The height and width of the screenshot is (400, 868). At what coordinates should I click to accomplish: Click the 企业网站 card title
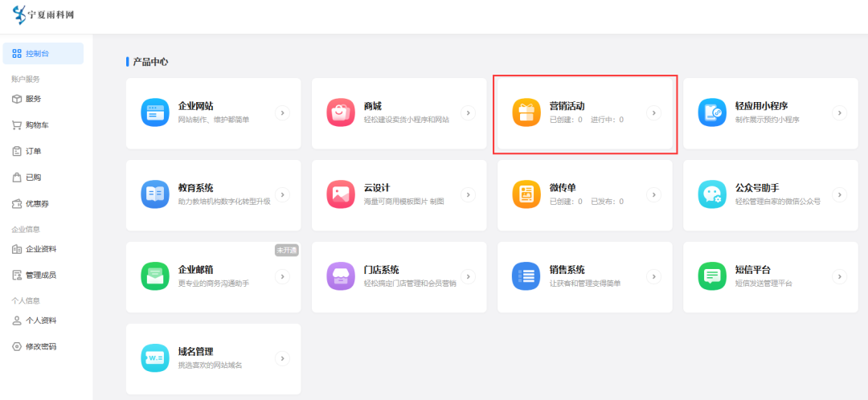click(x=196, y=106)
